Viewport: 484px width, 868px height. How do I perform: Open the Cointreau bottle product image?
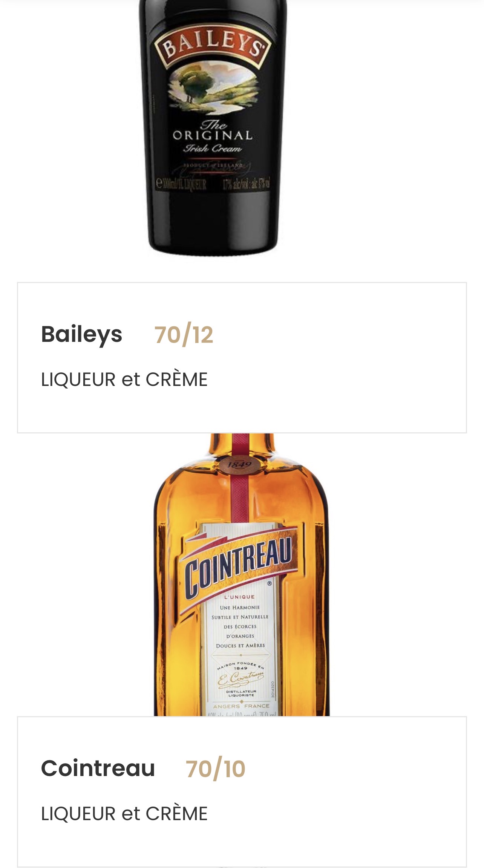(x=242, y=575)
